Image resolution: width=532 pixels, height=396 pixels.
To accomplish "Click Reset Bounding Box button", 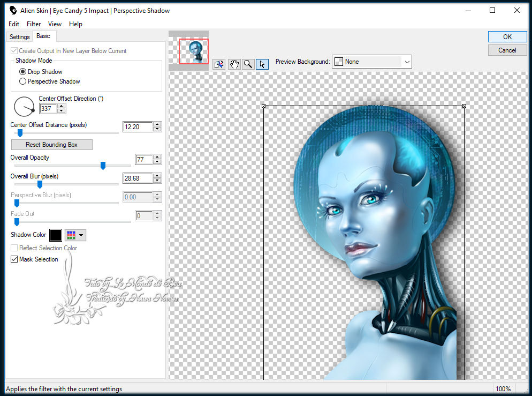I will (51, 145).
